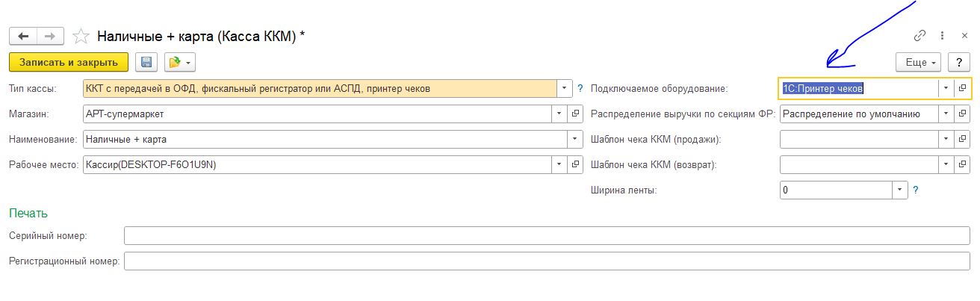
Task: Click the Серийный номер input field
Action: [x=548, y=236]
